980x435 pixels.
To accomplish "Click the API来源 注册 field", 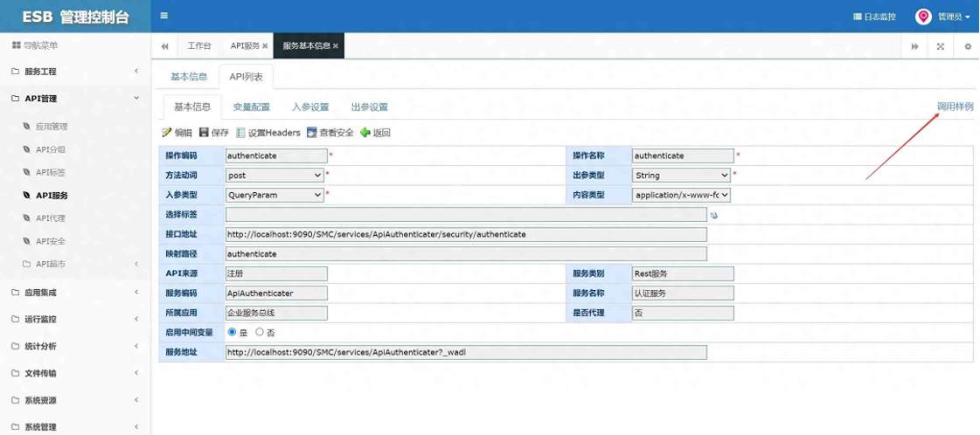I will point(276,273).
